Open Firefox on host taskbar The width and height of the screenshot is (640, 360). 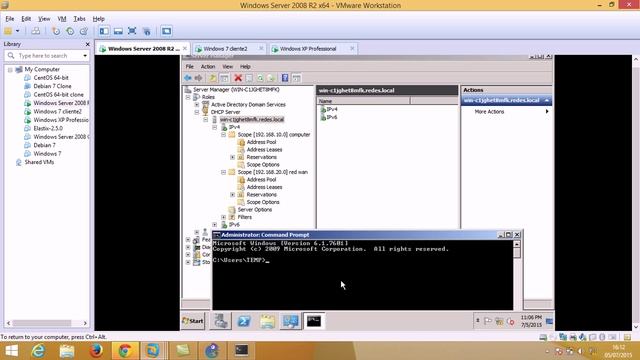96,351
